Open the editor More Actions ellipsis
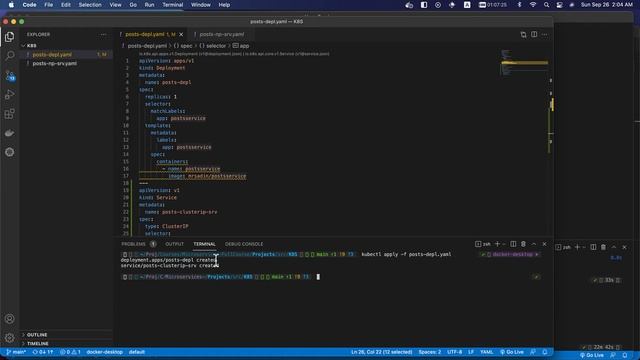The image size is (640, 360). 544,35
